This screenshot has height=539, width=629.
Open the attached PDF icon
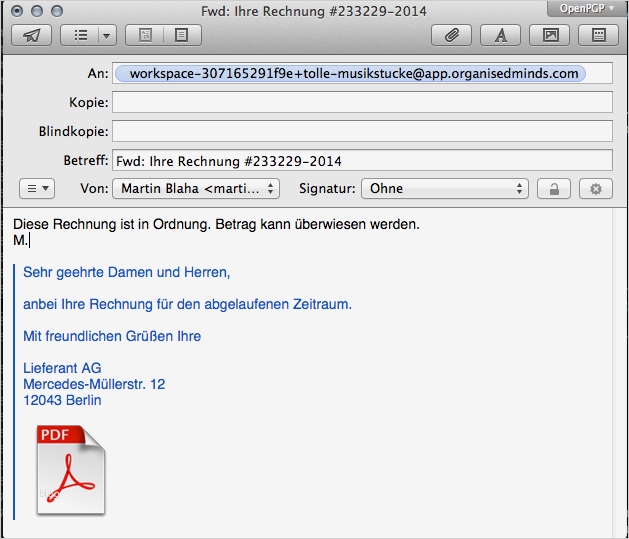(x=71, y=470)
